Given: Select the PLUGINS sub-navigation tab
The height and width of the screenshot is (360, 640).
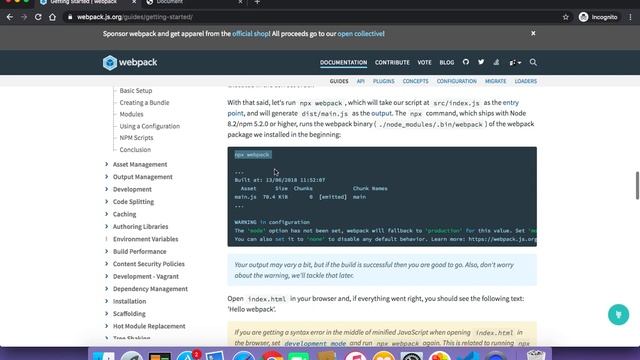Looking at the screenshot, I should [x=384, y=81].
